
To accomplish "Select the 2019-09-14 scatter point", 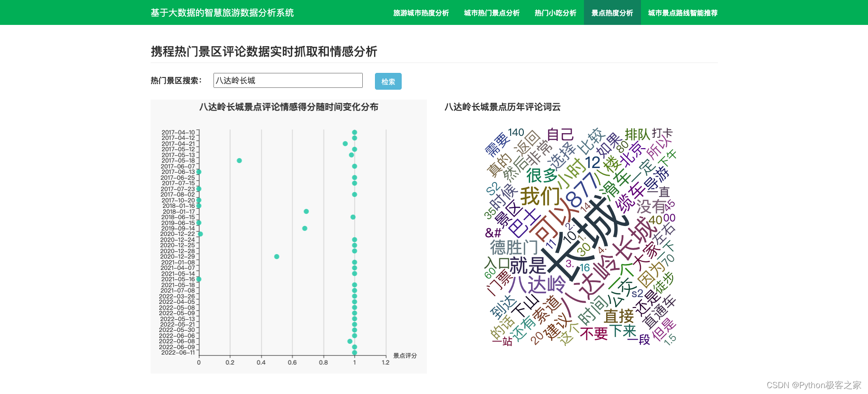I will click(x=305, y=228).
